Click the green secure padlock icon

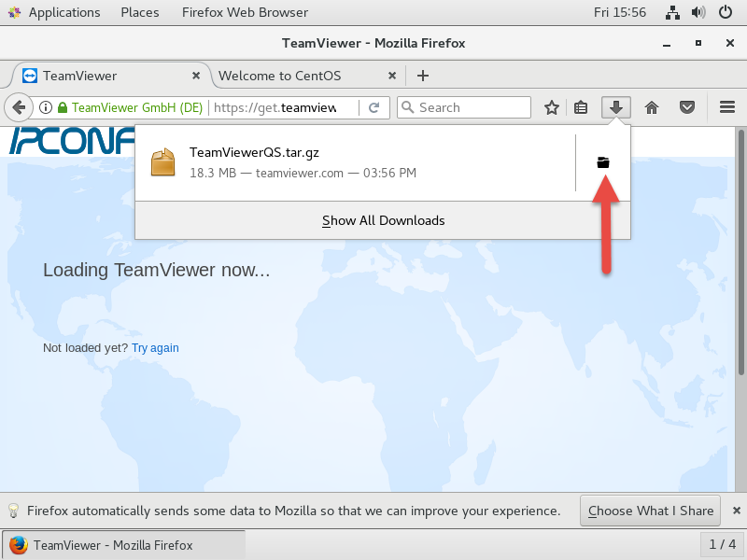[x=63, y=107]
